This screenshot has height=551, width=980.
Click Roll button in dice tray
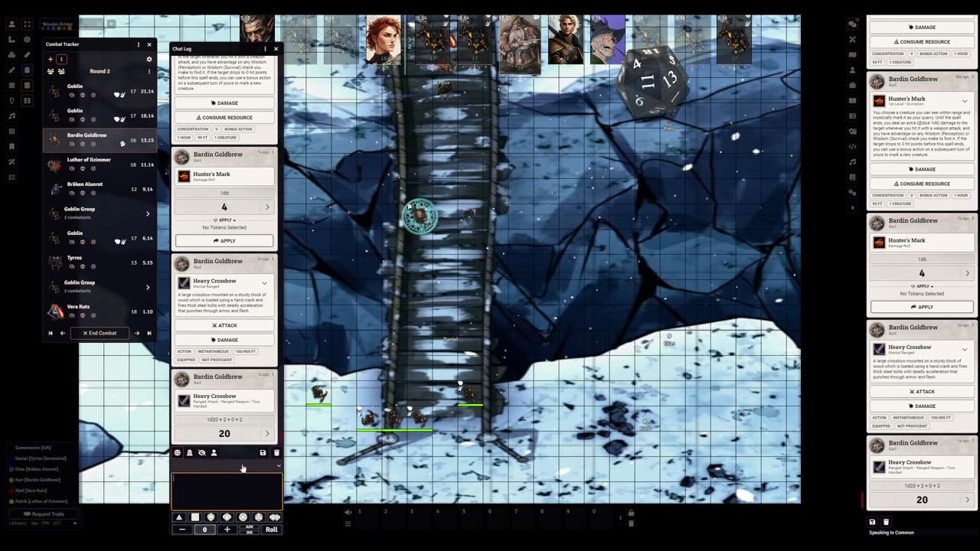coord(271,530)
